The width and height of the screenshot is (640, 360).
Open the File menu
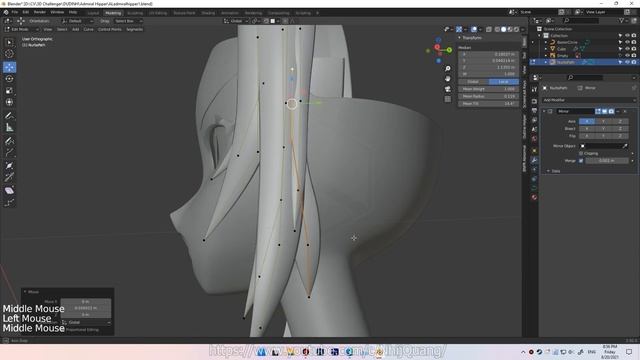coord(15,12)
